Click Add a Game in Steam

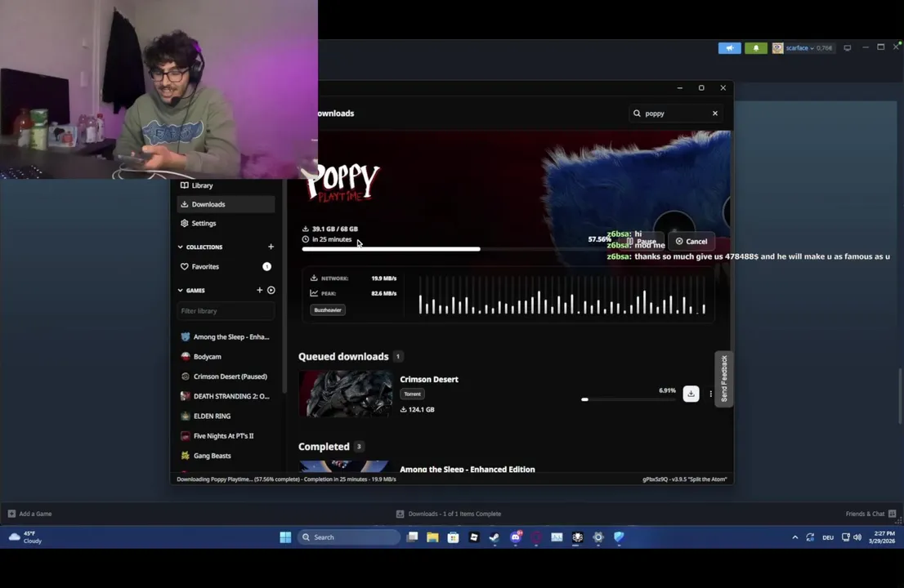tap(30, 514)
